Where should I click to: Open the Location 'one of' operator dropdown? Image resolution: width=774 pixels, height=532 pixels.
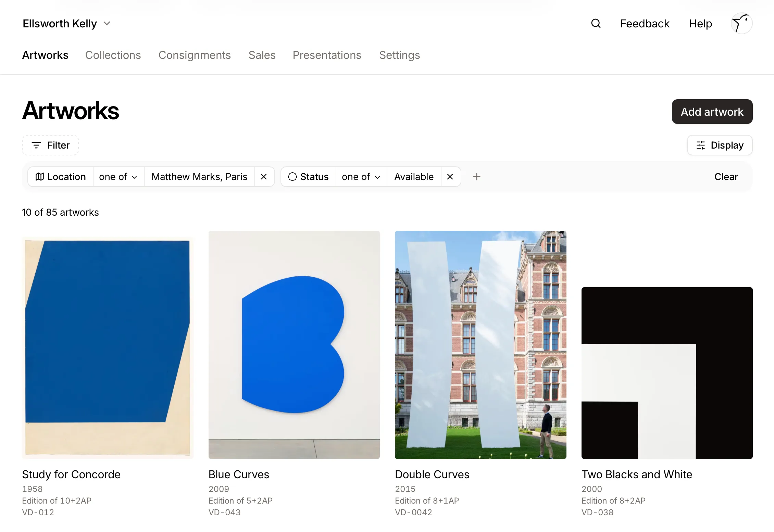(118, 177)
